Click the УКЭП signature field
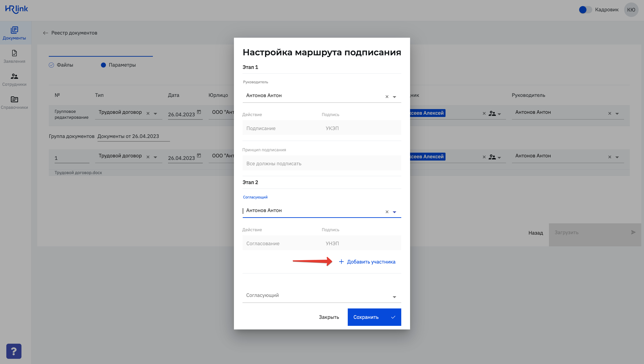 click(x=361, y=128)
